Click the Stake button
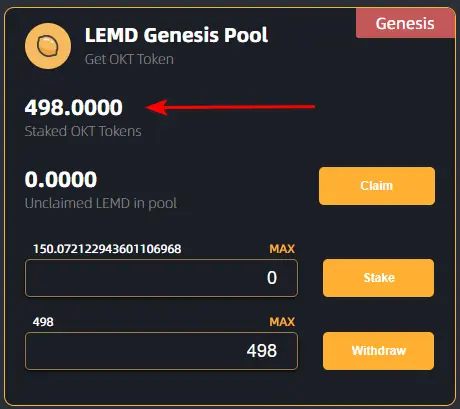Image resolution: width=460 pixels, height=409 pixels. tap(378, 278)
